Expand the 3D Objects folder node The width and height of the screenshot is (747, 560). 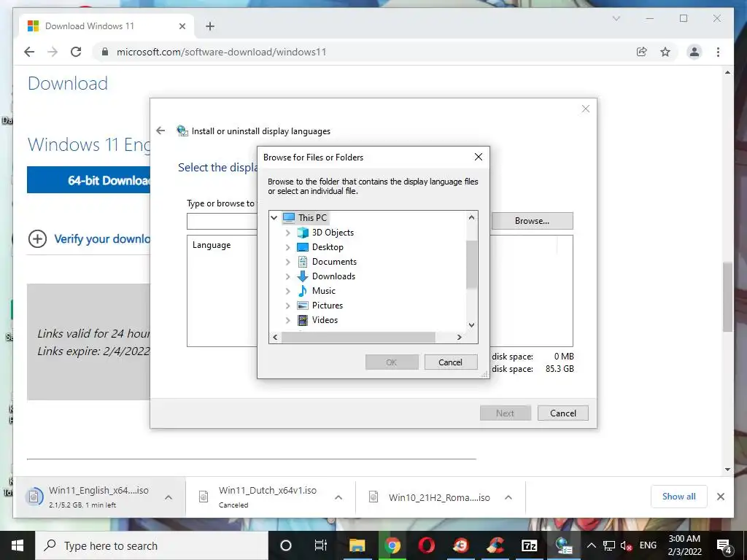pyautogui.click(x=287, y=233)
